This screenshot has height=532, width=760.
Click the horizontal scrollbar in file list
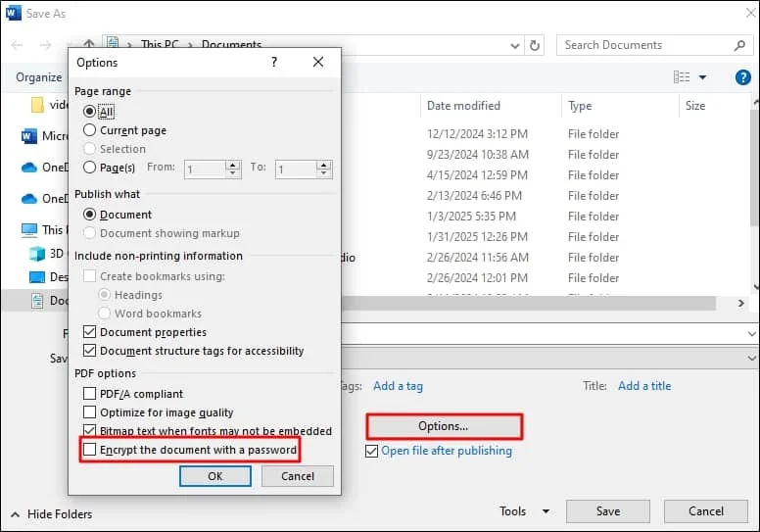point(528,303)
